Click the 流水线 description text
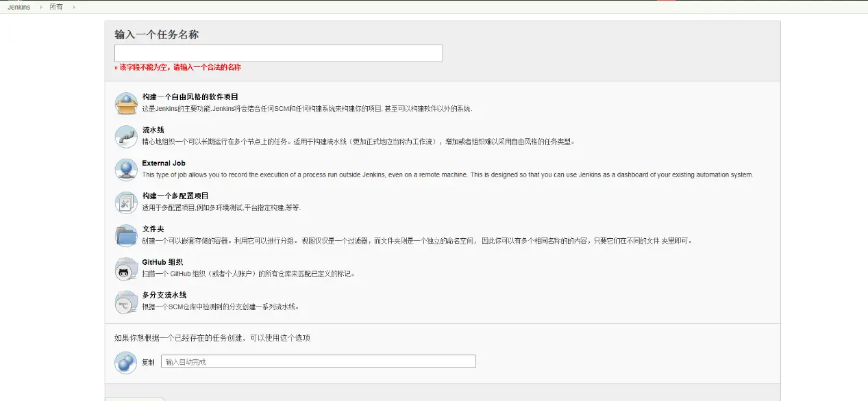 [x=358, y=142]
